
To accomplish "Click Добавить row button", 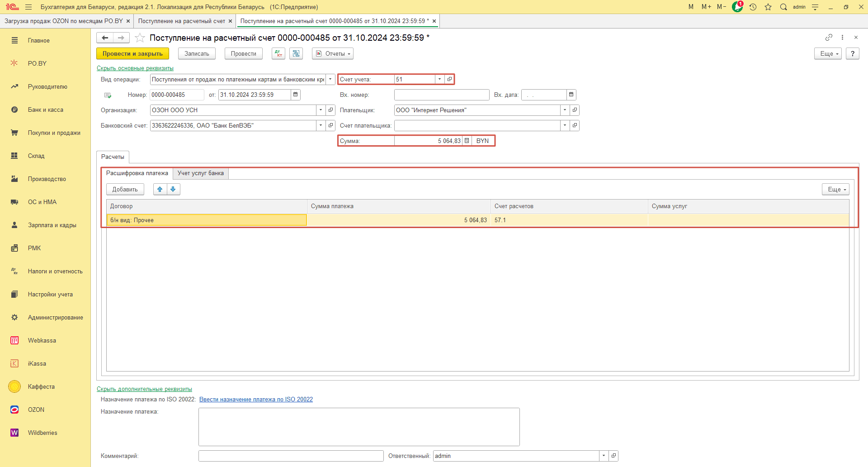I will (125, 189).
